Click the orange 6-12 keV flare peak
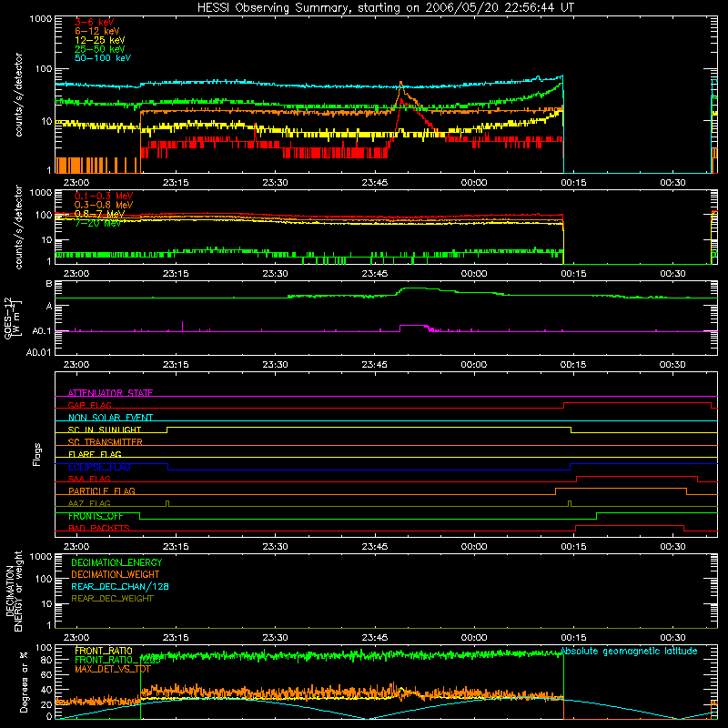Viewport: 728px width, 728px height. (x=400, y=85)
